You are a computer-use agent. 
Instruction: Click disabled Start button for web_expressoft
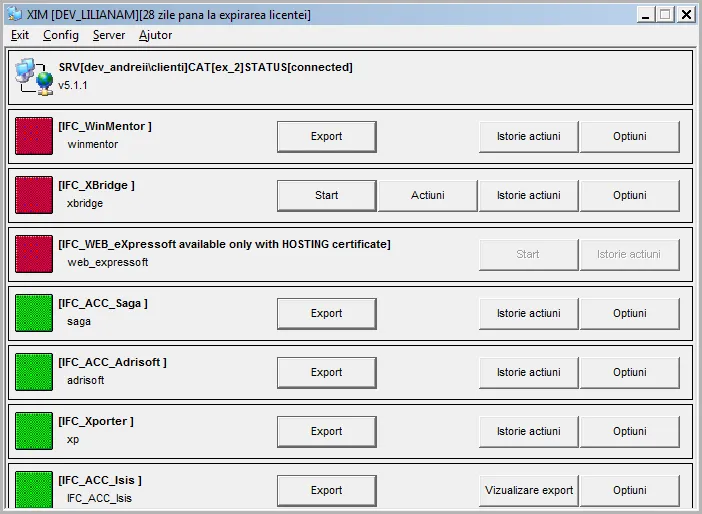(x=529, y=255)
